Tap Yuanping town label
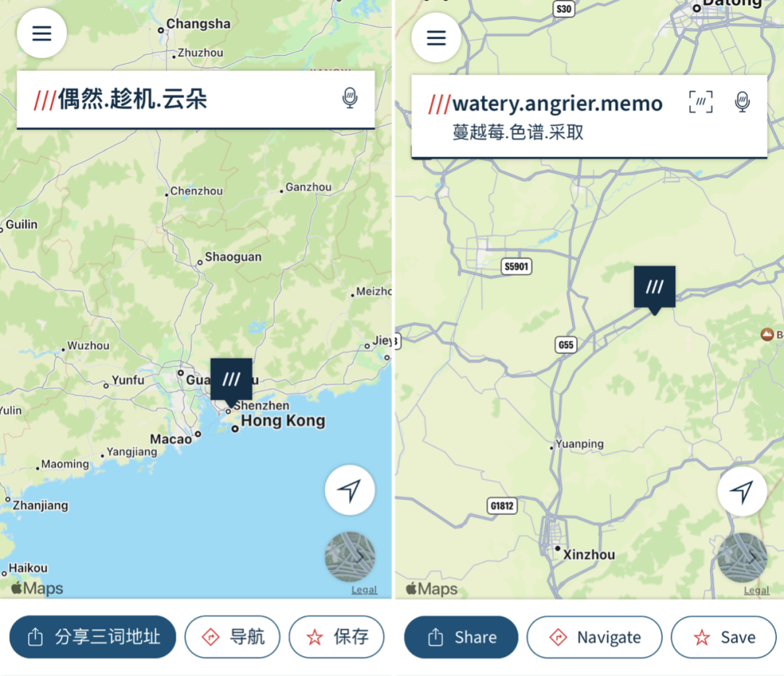Viewport: 784px width, 676px height. pyautogui.click(x=579, y=444)
